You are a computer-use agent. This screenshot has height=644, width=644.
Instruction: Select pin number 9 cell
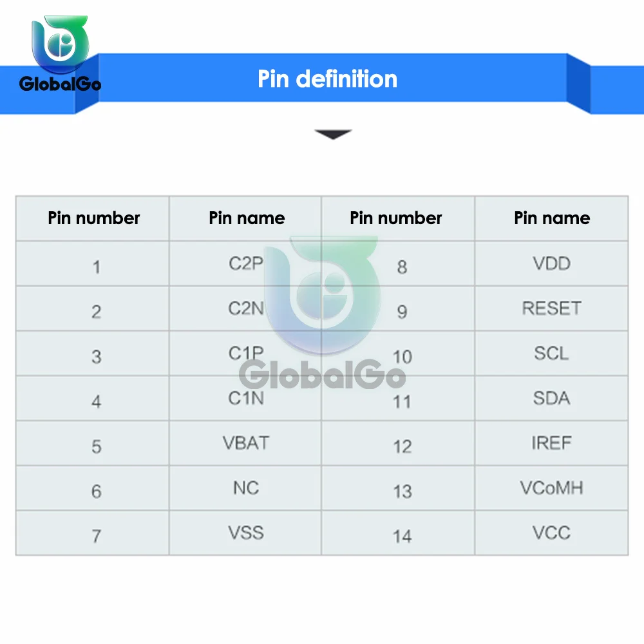402,312
